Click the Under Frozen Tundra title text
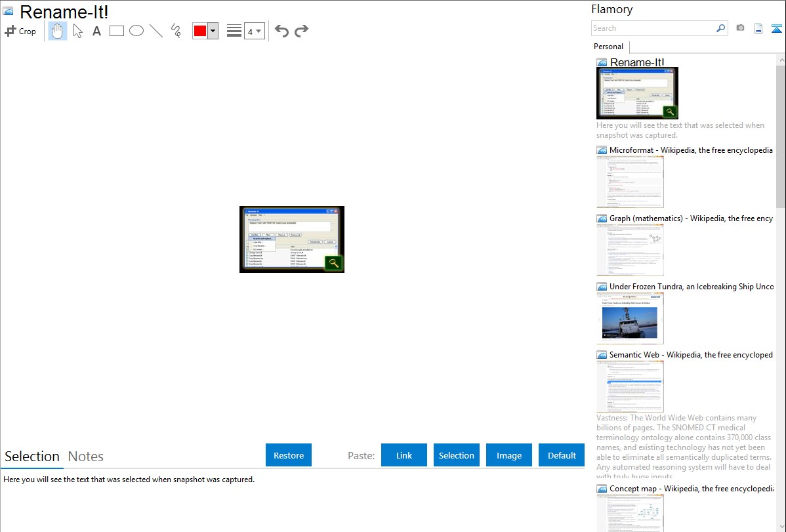The image size is (786, 532). [692, 286]
